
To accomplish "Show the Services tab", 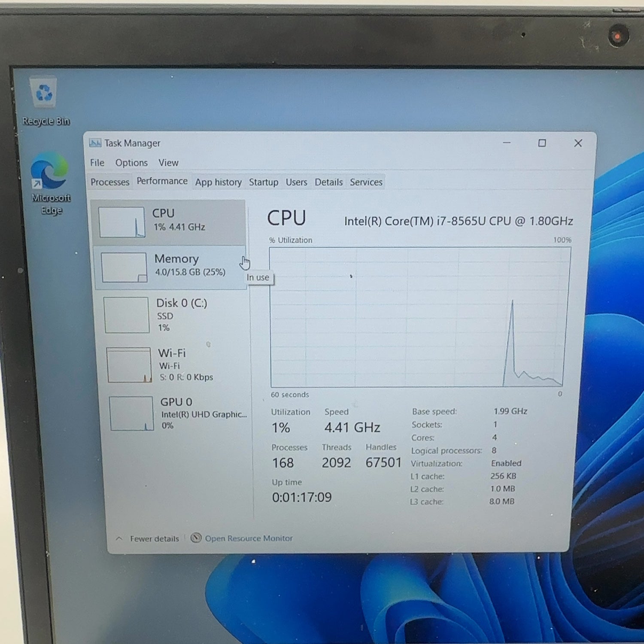I will pyautogui.click(x=366, y=182).
